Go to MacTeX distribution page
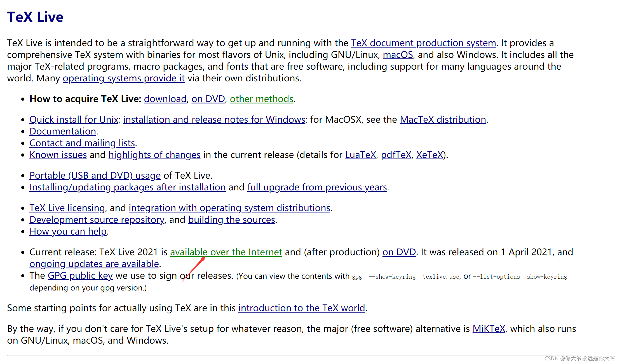Image resolution: width=622 pixels, height=364 pixels. click(443, 120)
